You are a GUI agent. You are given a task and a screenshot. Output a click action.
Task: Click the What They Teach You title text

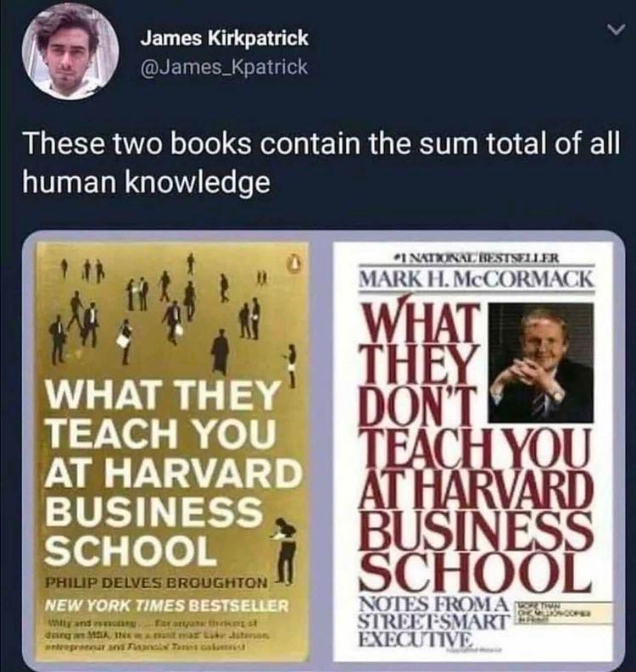(x=171, y=473)
